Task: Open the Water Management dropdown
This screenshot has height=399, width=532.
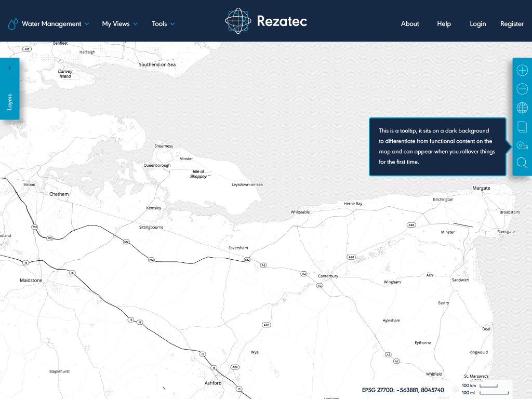Action: (x=55, y=24)
